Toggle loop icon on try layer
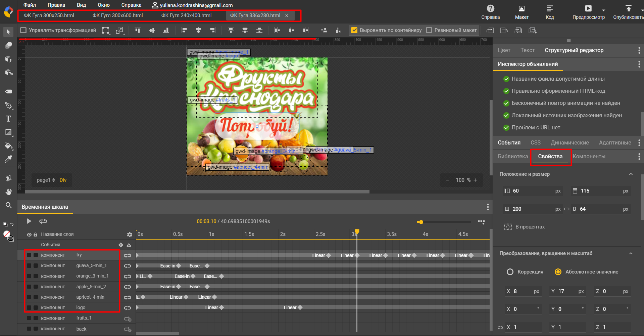The width and height of the screenshot is (644, 336). coord(128,255)
